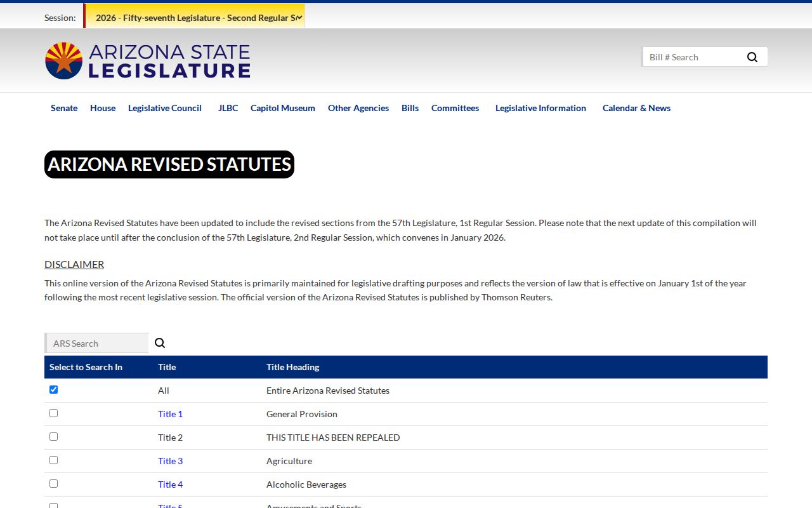Screen dimensions: 812x508
Task: Open the JLBC menu
Action: [x=228, y=108]
